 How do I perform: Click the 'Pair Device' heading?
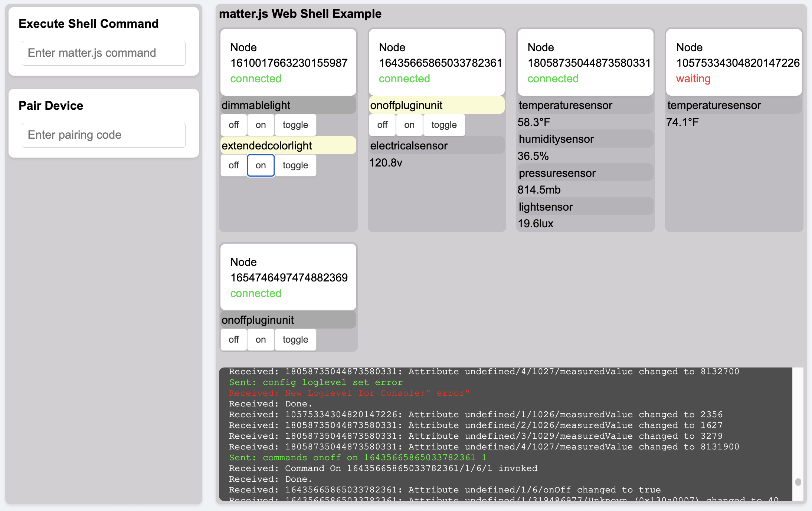point(51,106)
